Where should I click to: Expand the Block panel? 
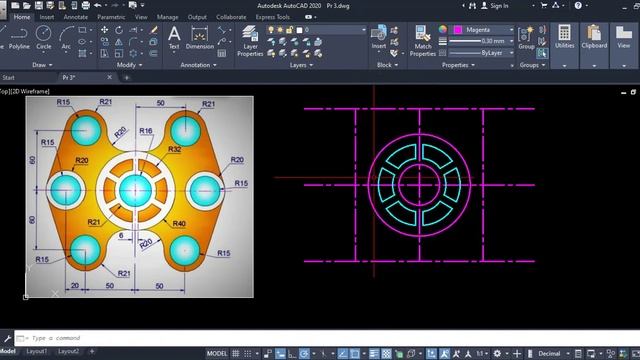click(388, 65)
